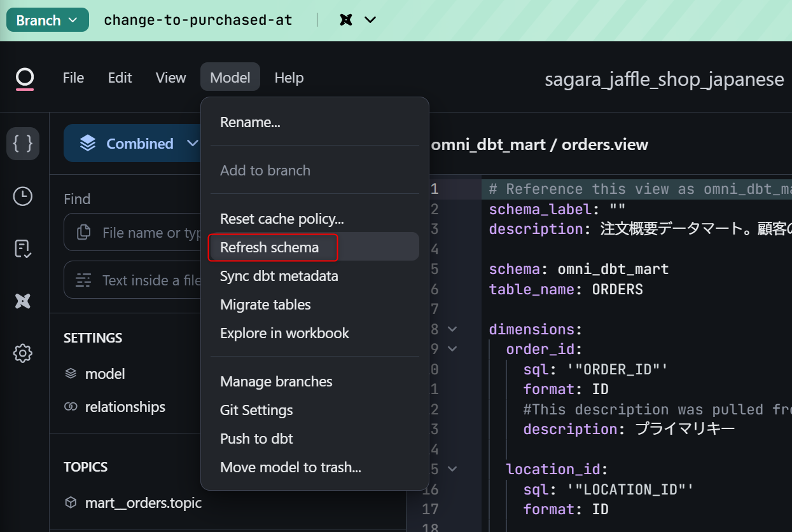Select Manage branches in the menu
This screenshot has width=792, height=532.
click(276, 381)
